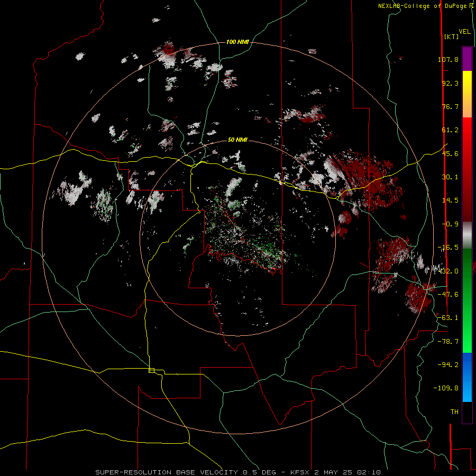The height and width of the screenshot is (476, 476).
Task: Pick the black TH segment of the scale
Action: coord(467,412)
